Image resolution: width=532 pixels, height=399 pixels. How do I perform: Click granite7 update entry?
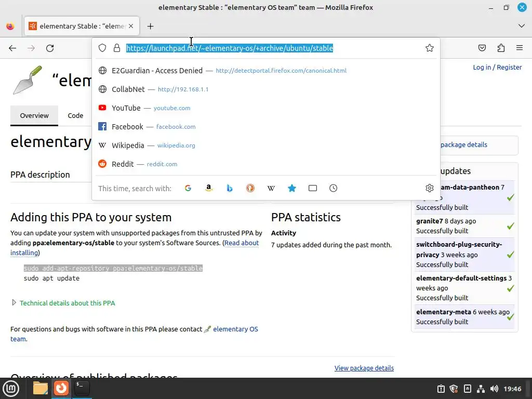464,226
